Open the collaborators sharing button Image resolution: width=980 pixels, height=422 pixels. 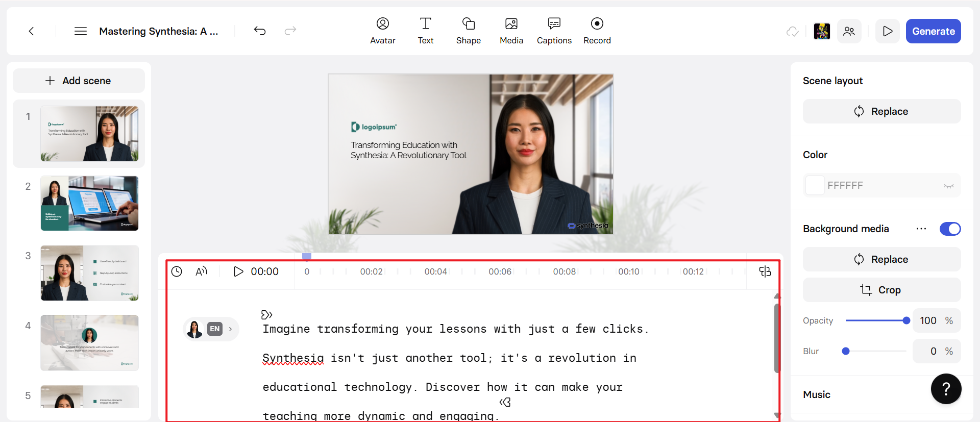coord(849,31)
